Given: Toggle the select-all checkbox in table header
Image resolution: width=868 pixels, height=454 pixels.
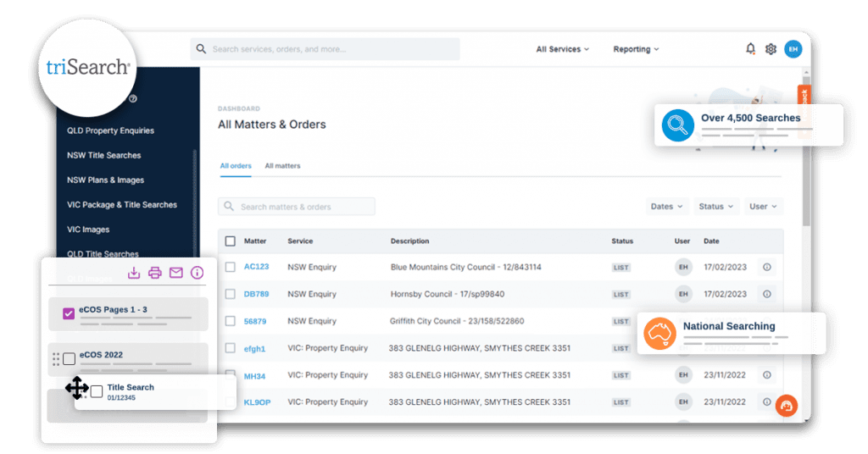Looking at the screenshot, I should 231,241.
